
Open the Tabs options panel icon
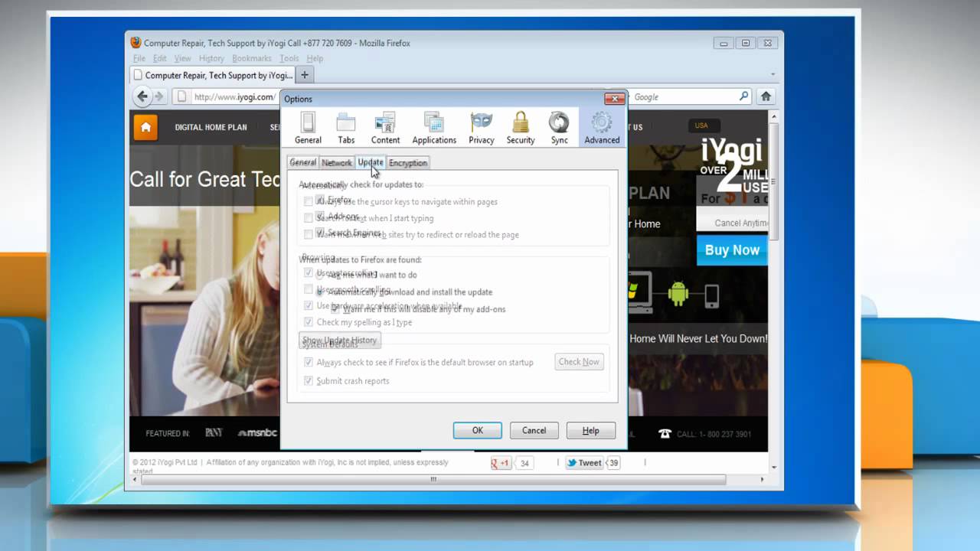click(346, 128)
